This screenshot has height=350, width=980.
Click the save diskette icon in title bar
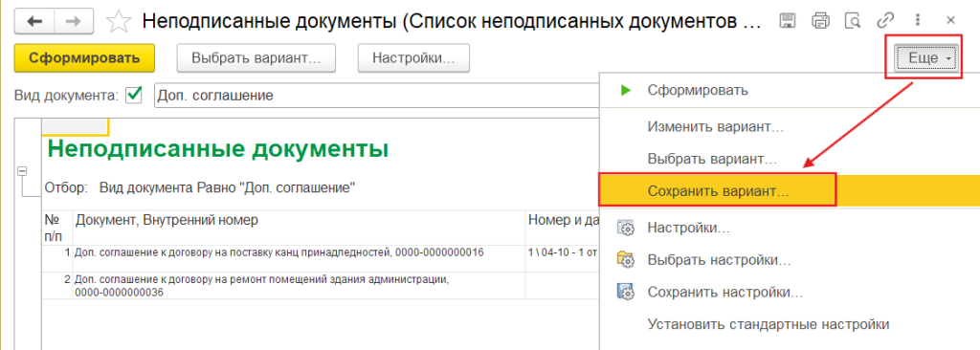(788, 21)
